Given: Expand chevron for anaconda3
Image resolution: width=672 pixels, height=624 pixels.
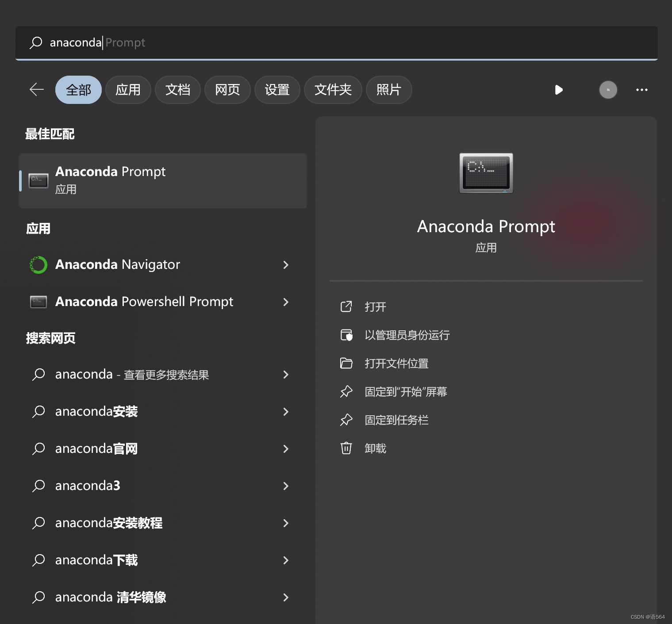Looking at the screenshot, I should [x=286, y=486].
